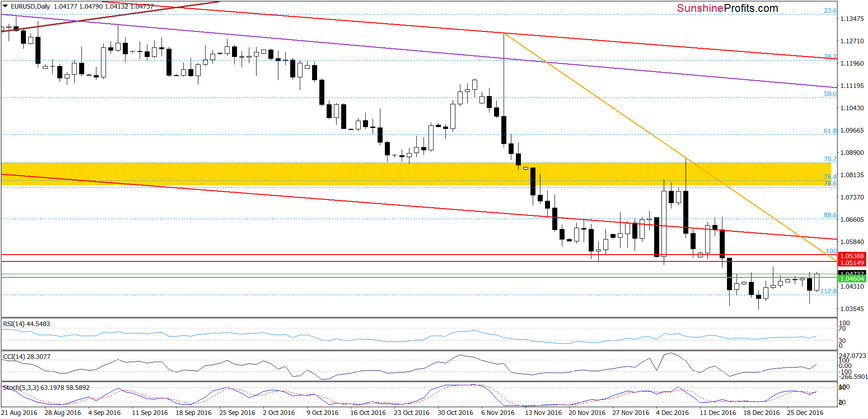Click the RSI(14) 44.5483 indicator label
Screen dimensions: 868x419
[x=26, y=324]
